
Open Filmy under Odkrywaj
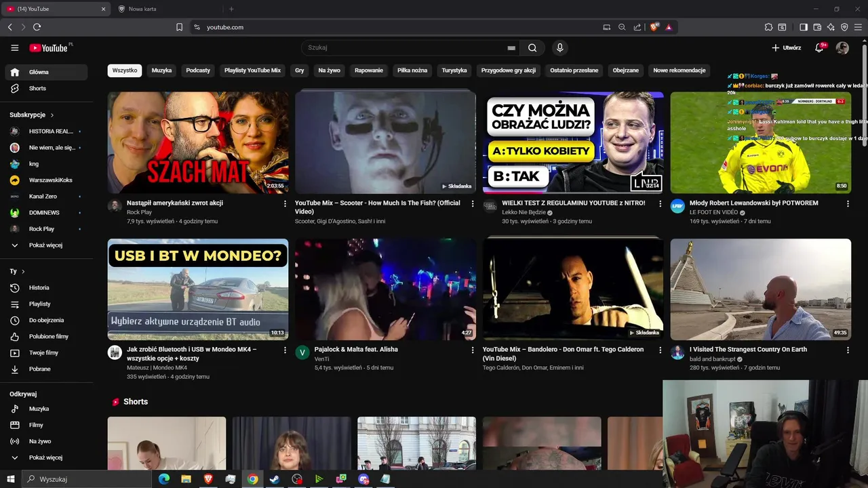coord(46,426)
